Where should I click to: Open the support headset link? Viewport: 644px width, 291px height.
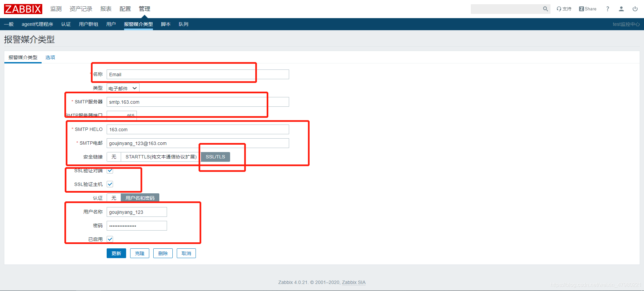[x=564, y=9]
